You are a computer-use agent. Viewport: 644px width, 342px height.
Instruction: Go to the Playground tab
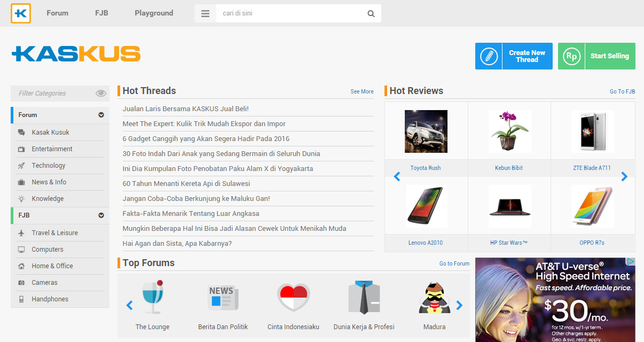coord(154,13)
